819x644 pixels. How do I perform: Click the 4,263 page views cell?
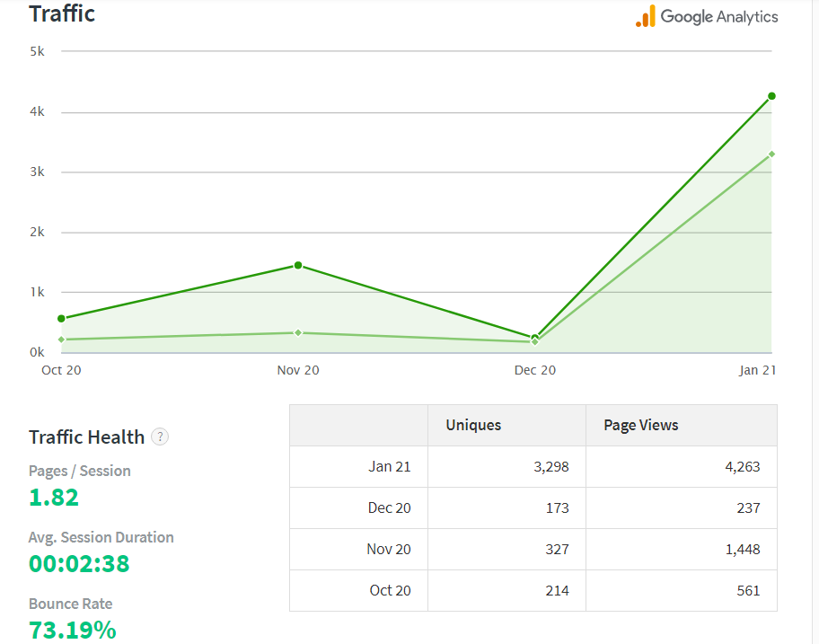pos(741,467)
